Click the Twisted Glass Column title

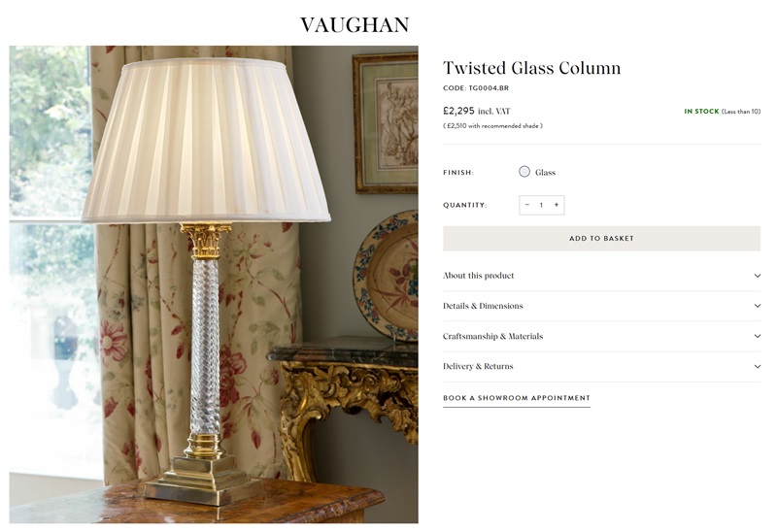pos(531,68)
